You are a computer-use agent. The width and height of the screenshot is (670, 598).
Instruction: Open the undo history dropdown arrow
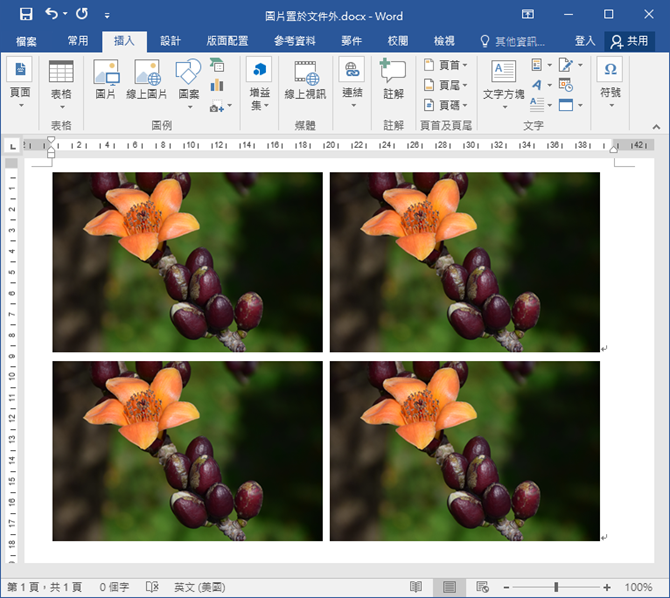(x=65, y=14)
